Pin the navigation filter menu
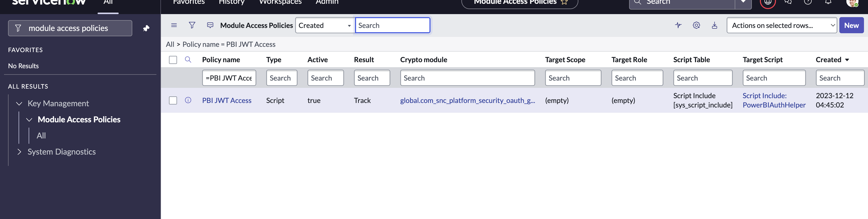Viewport: 868px width, 219px height. [x=146, y=28]
